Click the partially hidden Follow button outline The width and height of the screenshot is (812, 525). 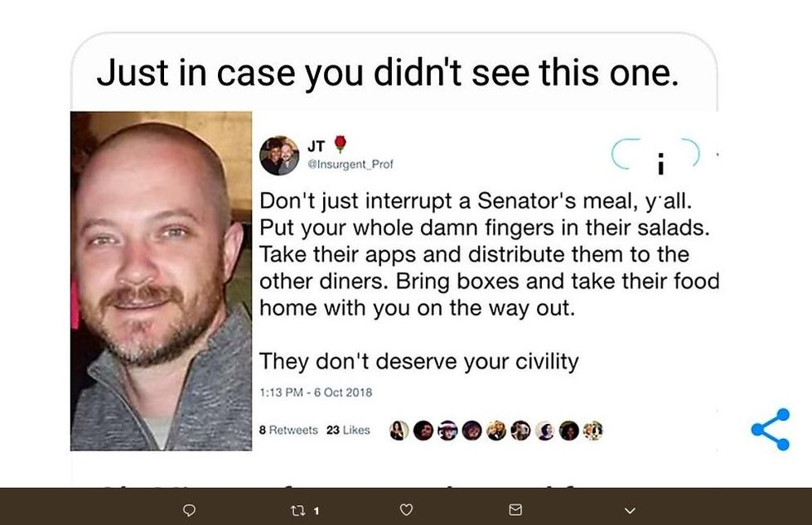click(655, 154)
